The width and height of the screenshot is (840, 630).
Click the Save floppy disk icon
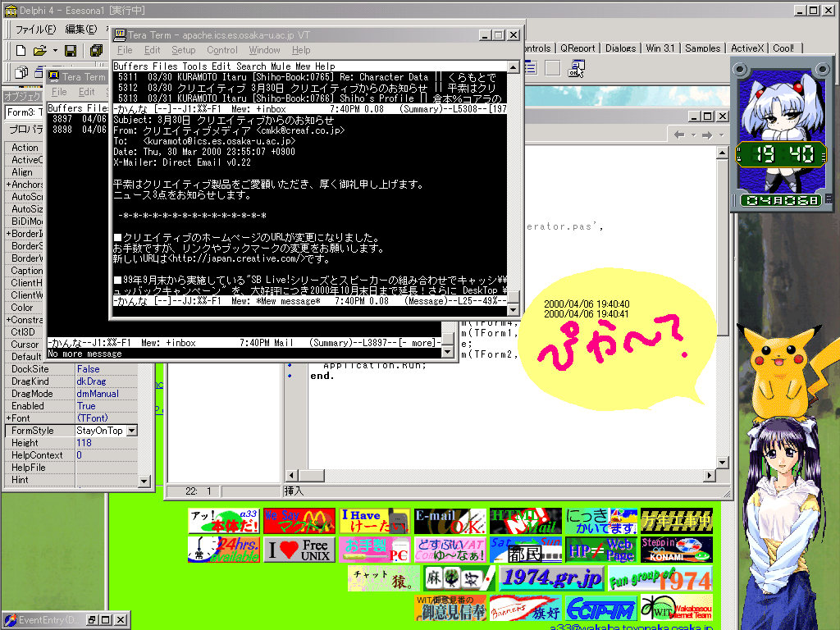point(71,51)
